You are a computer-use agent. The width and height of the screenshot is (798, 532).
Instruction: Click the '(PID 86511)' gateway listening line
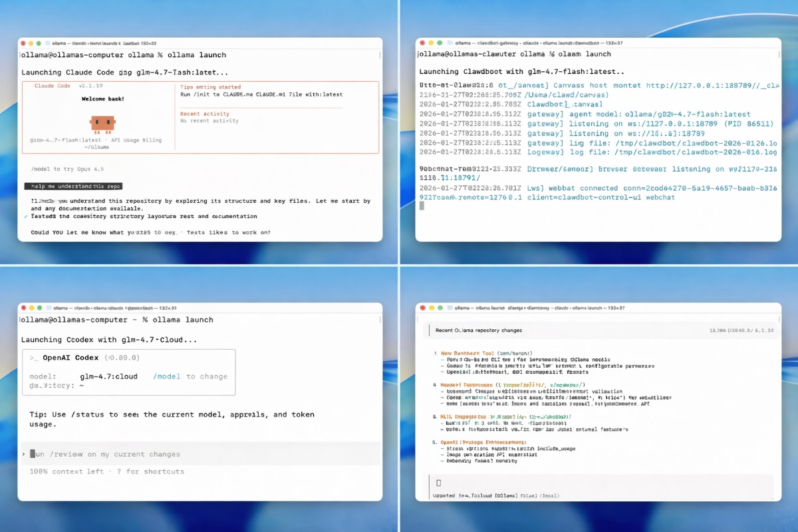pos(597,124)
